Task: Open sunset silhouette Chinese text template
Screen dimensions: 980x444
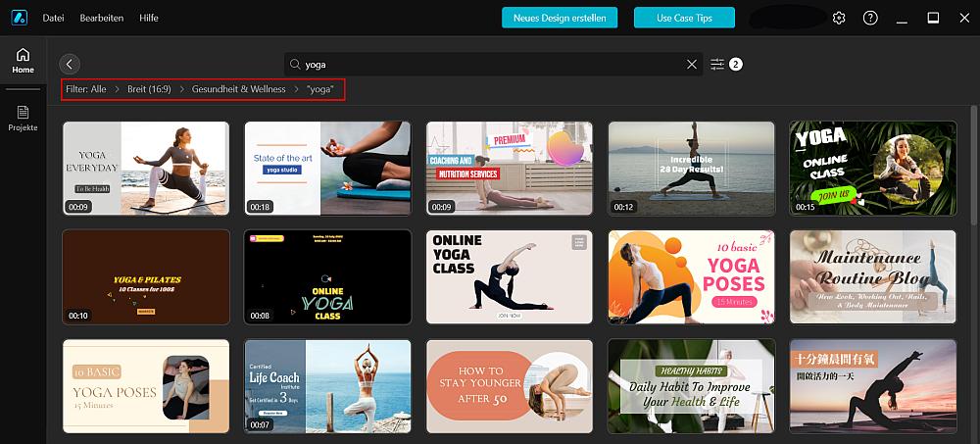Action: pos(873,386)
